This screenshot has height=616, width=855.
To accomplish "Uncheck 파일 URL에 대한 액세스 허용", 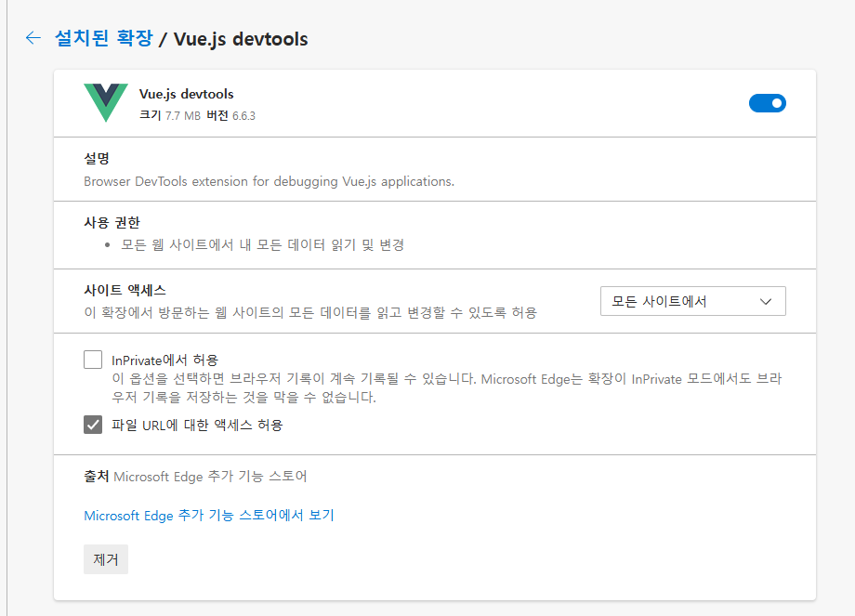I will pyautogui.click(x=93, y=425).
